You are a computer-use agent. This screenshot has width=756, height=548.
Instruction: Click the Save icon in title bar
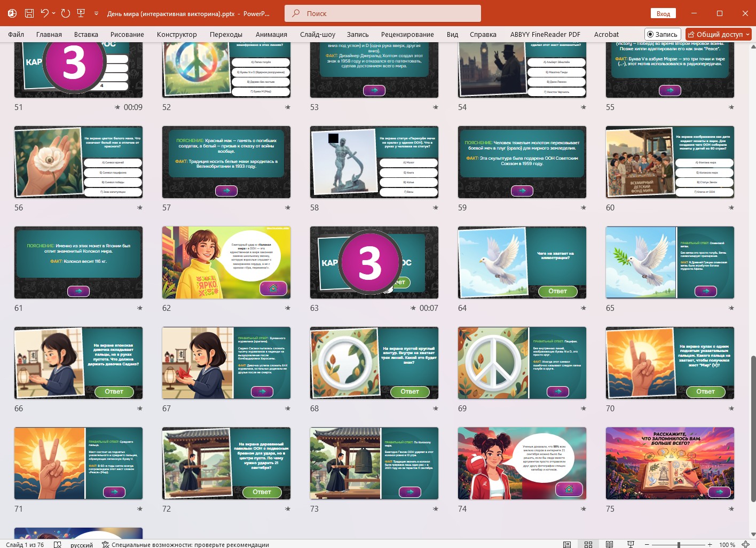[x=29, y=13]
